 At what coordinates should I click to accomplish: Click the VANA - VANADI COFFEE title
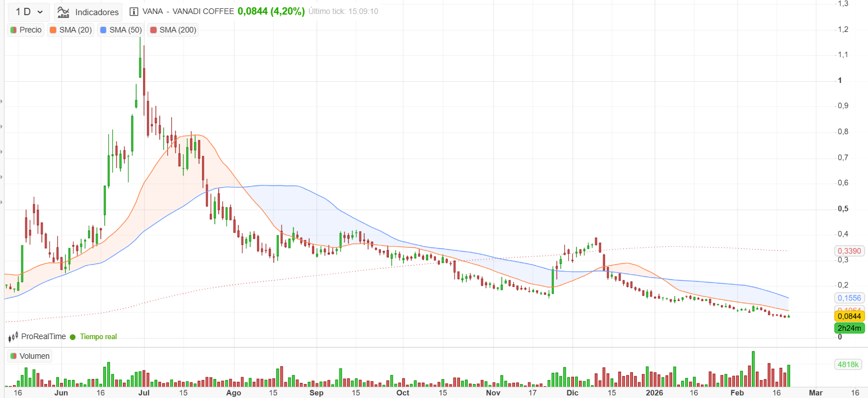(x=189, y=11)
